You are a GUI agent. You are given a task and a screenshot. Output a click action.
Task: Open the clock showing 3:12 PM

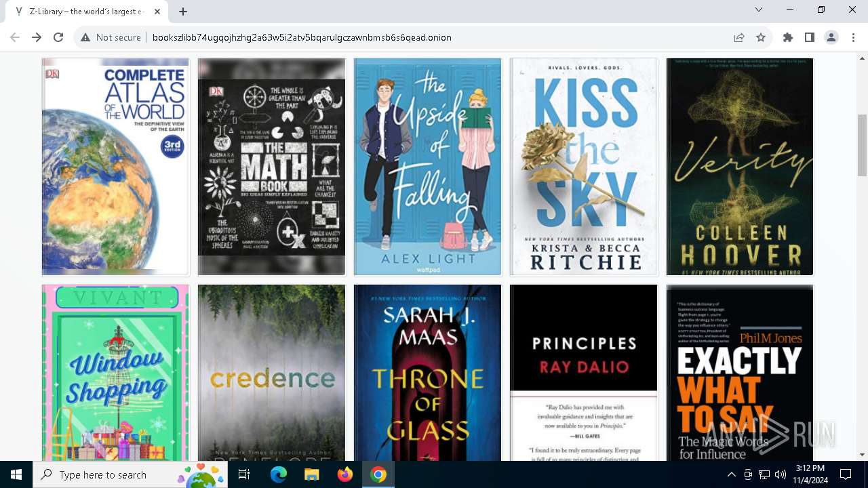point(810,474)
